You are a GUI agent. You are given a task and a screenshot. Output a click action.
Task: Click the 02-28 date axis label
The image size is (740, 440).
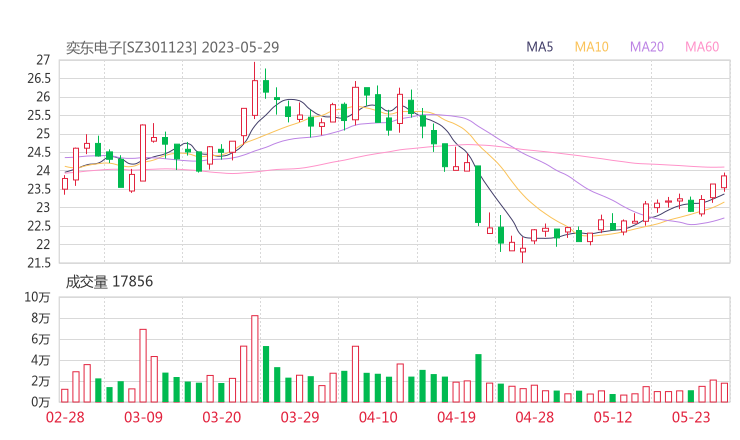point(65,417)
